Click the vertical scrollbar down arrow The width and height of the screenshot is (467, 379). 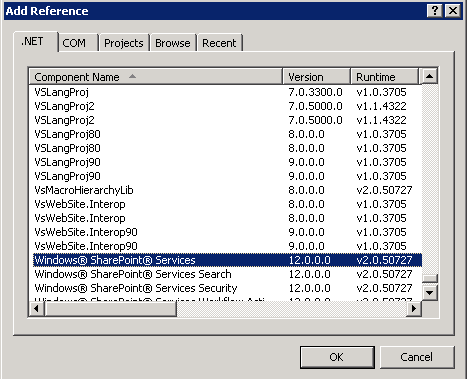point(430,293)
